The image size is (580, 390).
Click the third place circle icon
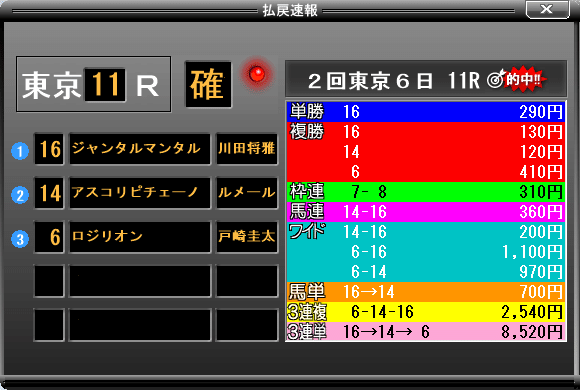pos(20,239)
